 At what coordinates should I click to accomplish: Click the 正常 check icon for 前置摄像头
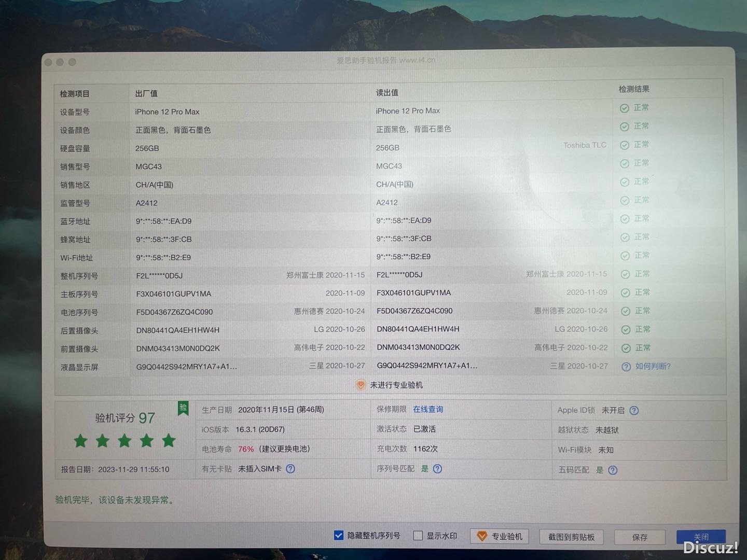click(626, 348)
